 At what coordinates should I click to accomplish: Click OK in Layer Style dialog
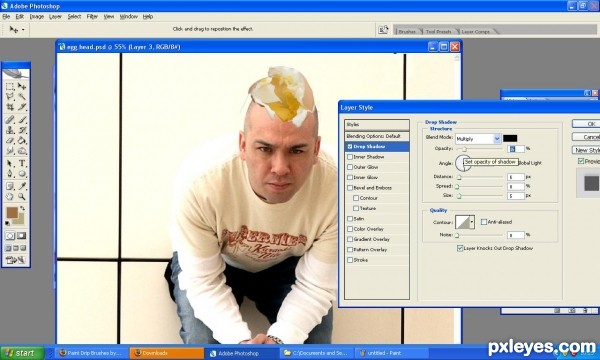pyautogui.click(x=586, y=124)
